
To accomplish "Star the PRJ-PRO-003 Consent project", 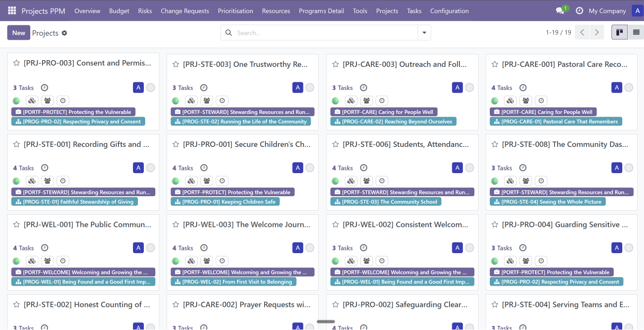I will point(16,63).
